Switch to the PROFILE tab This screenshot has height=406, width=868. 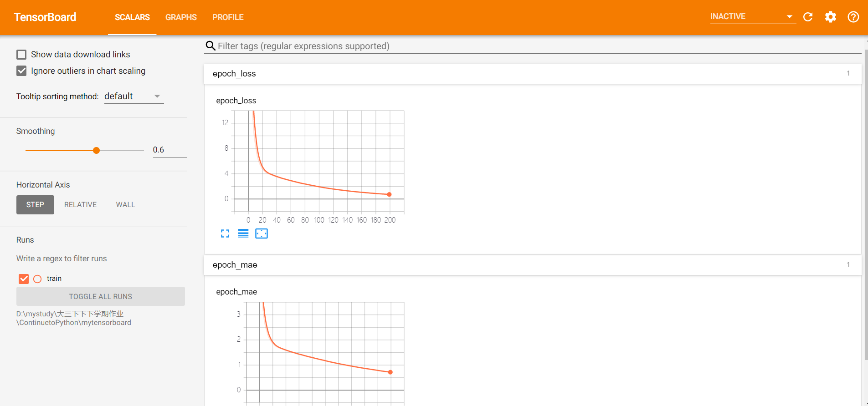[x=228, y=17]
